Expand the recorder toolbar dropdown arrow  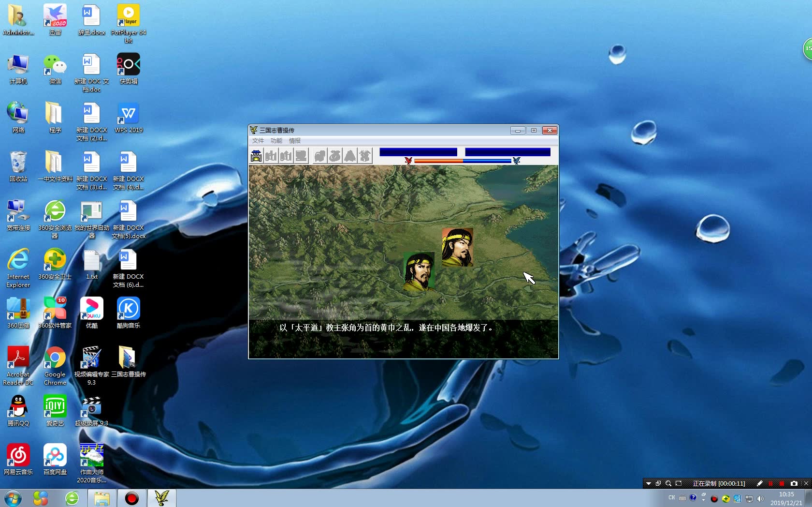(649, 483)
